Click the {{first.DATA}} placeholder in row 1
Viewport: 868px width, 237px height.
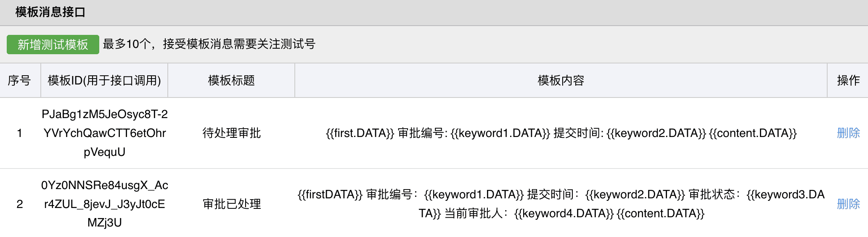point(360,133)
